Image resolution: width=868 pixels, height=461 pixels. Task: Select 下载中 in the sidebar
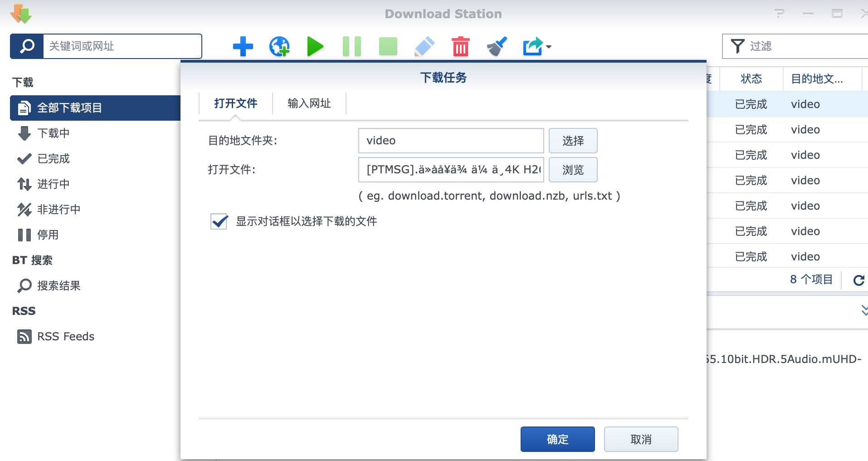pyautogui.click(x=95, y=133)
